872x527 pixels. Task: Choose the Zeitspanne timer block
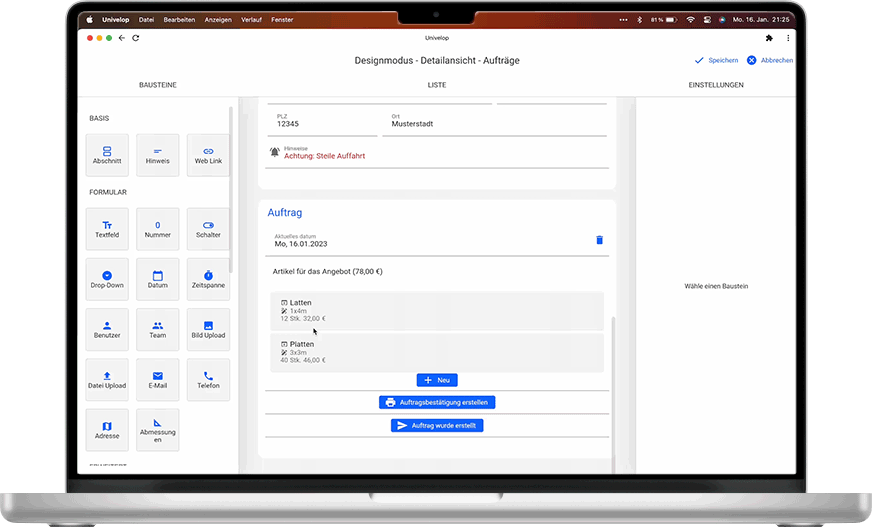click(208, 279)
